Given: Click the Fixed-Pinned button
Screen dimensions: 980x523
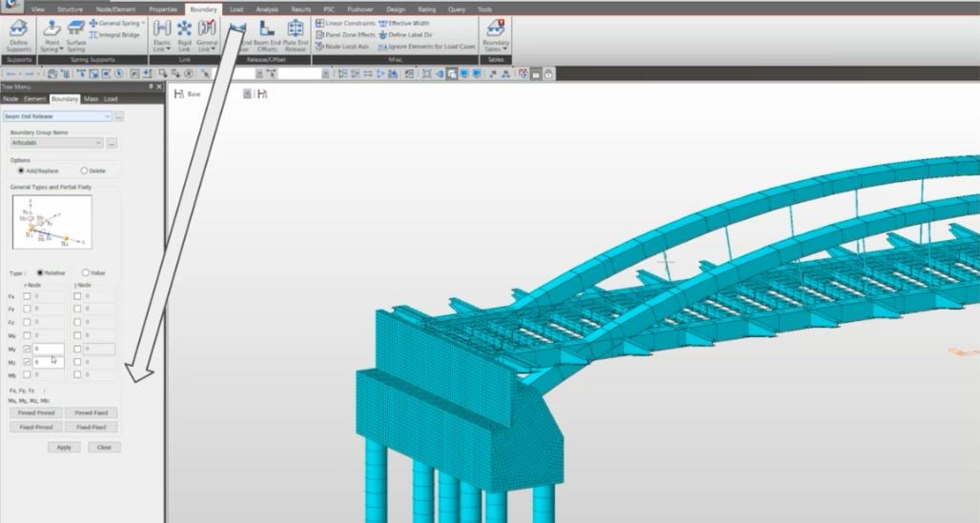Looking at the screenshot, I should click(x=36, y=428).
